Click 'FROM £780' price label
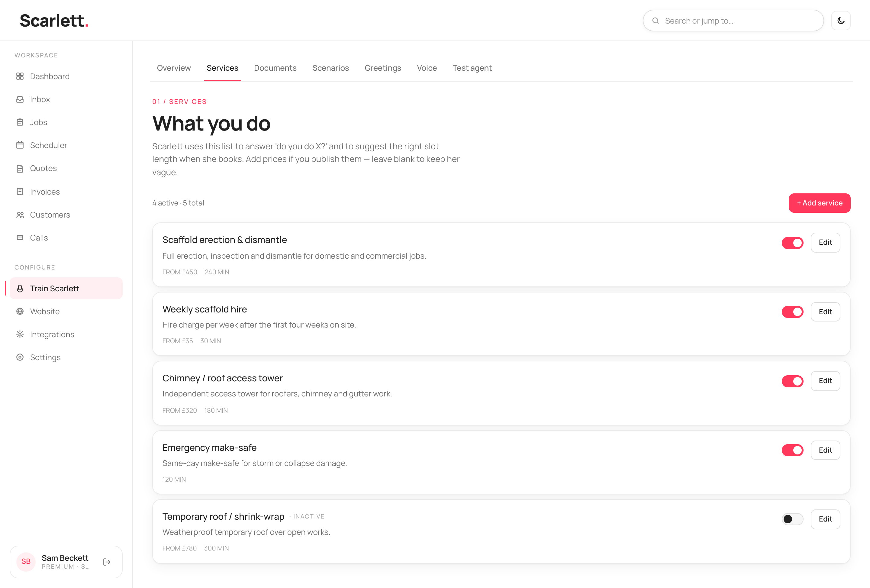 pyautogui.click(x=179, y=548)
